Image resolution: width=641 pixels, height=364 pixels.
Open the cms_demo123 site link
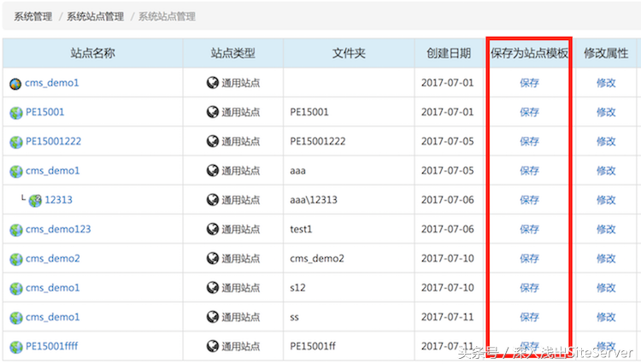[58, 229]
